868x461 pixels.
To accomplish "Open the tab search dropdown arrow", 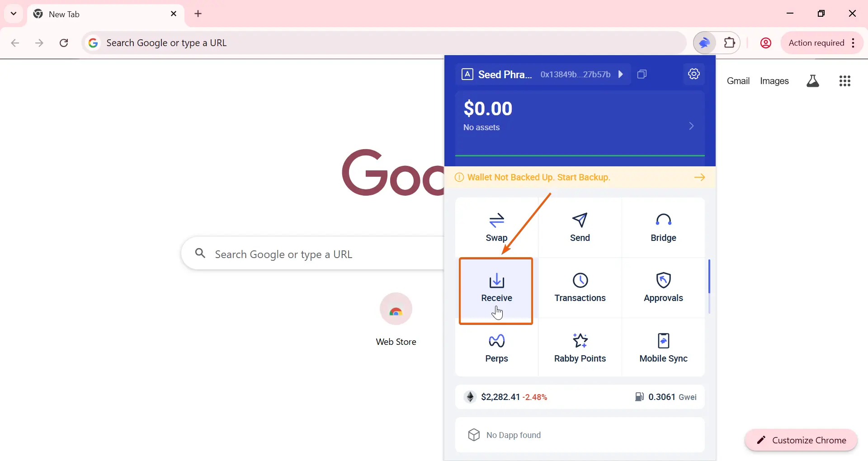I will (14, 14).
